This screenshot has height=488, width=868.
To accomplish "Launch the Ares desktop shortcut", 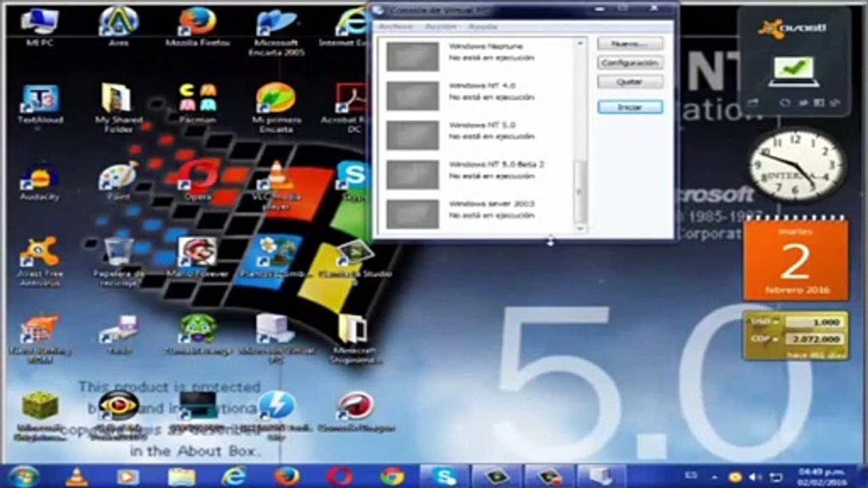I will [119, 27].
